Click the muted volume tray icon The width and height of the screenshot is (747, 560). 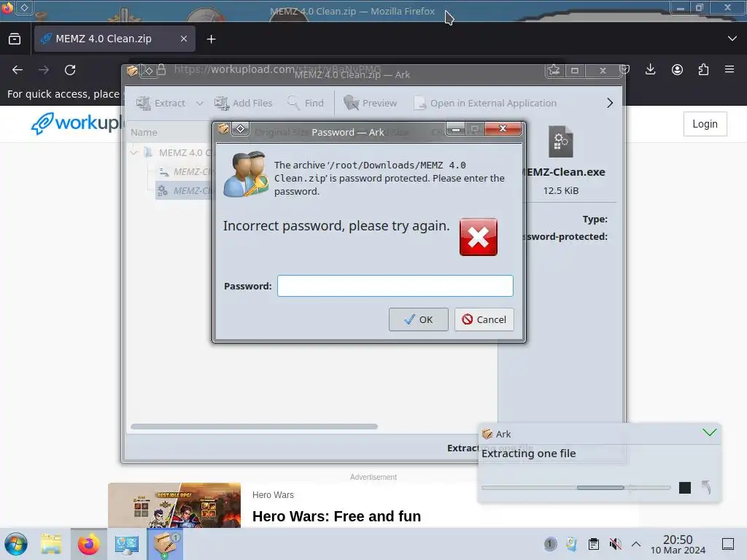coord(615,544)
